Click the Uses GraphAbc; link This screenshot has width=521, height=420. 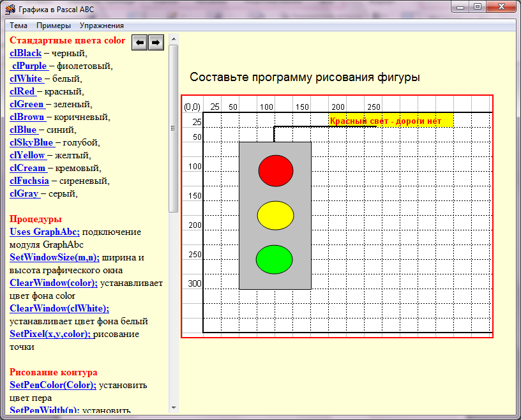point(45,232)
